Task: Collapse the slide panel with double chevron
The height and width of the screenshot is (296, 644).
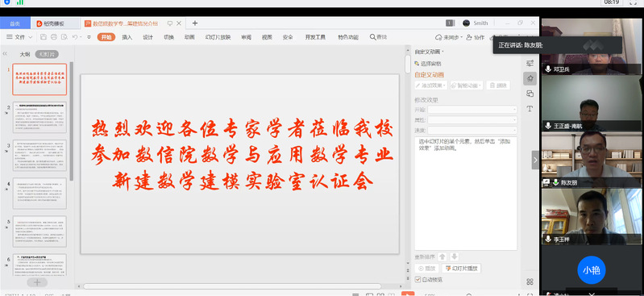Action: 5,54
